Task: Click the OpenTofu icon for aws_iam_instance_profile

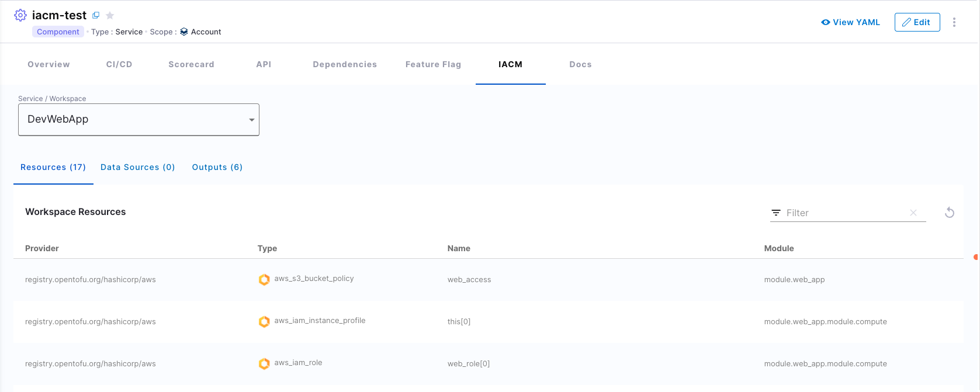Action: point(264,321)
